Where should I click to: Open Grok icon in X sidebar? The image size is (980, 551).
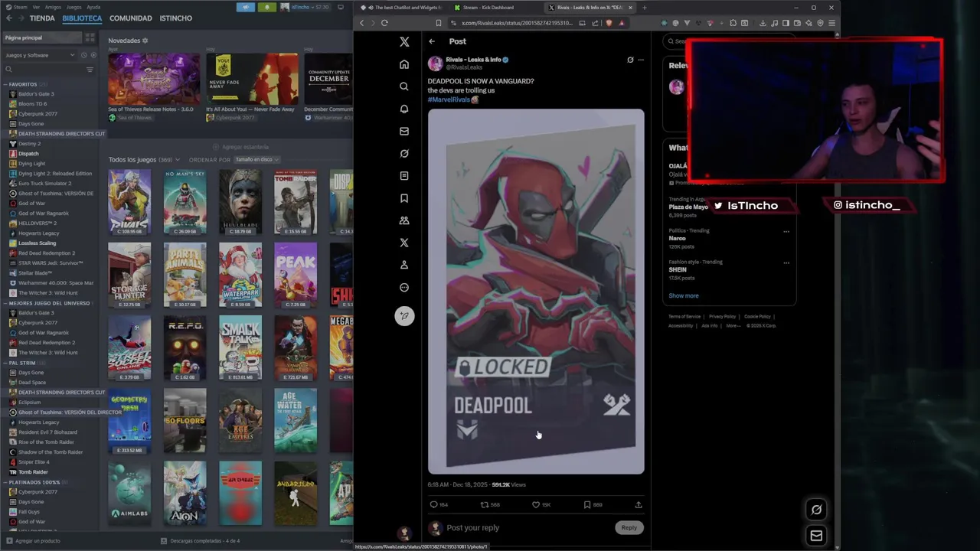coord(404,153)
